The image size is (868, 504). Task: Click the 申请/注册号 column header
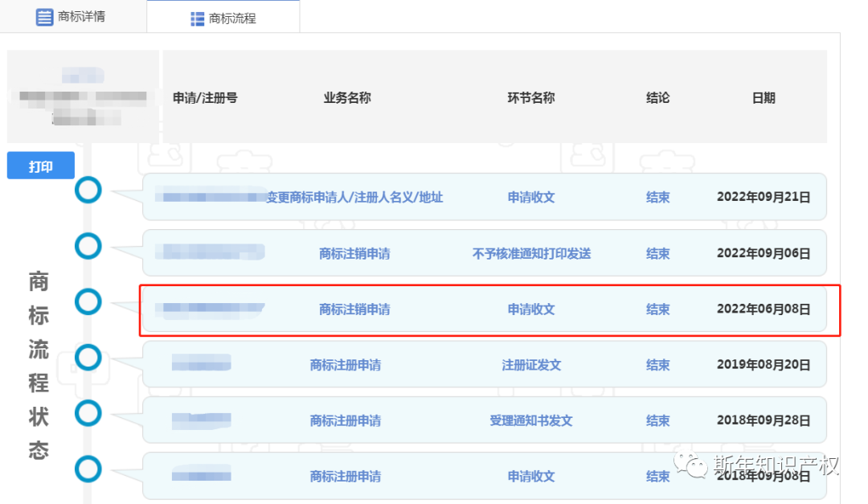pyautogui.click(x=205, y=97)
